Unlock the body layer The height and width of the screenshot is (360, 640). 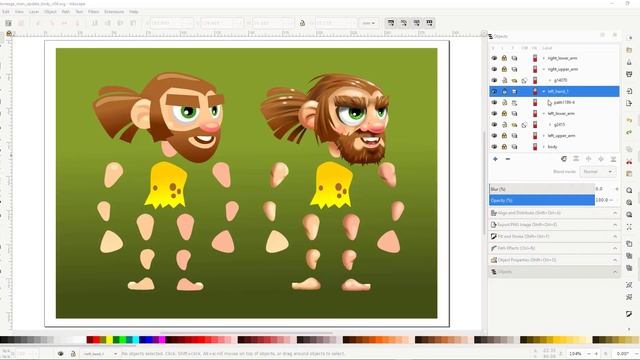pos(504,147)
